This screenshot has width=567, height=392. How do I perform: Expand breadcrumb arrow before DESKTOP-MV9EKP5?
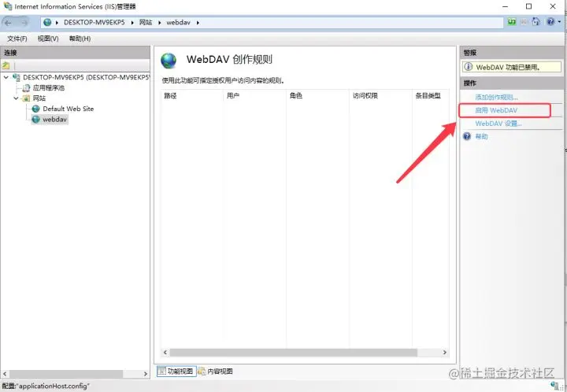tap(57, 22)
